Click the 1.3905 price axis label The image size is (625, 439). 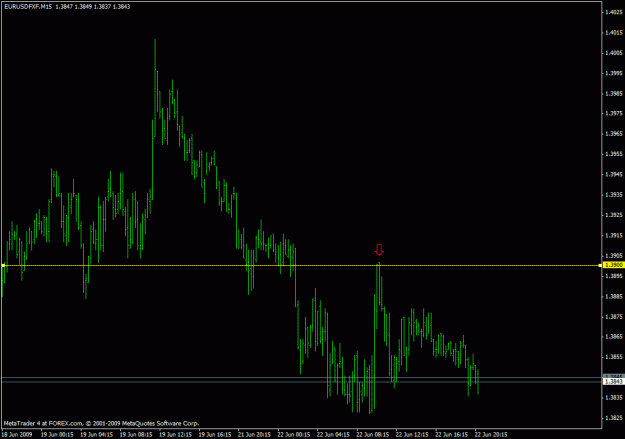pyautogui.click(x=614, y=256)
